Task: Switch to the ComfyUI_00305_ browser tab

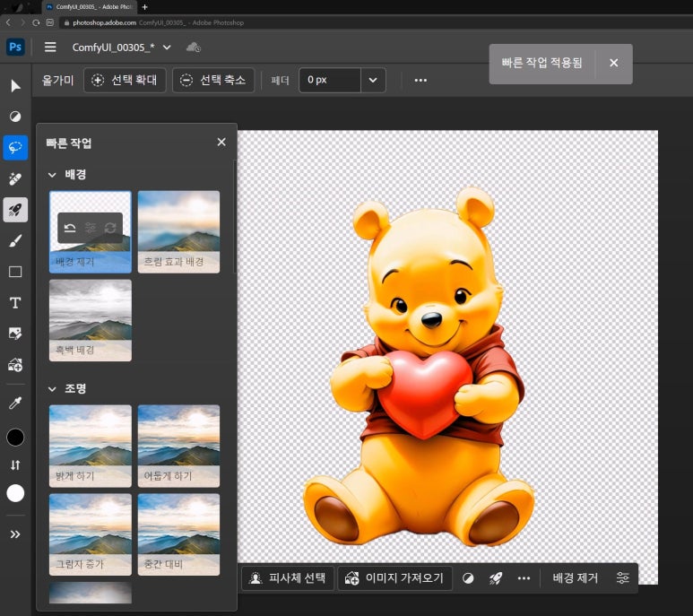Action: [x=90, y=7]
